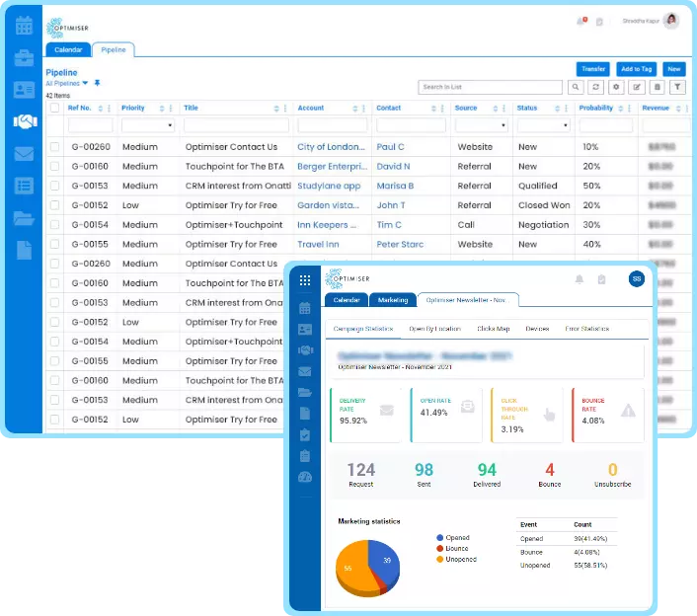
Task: Click the red Bounce legend swatch
Action: (439, 549)
